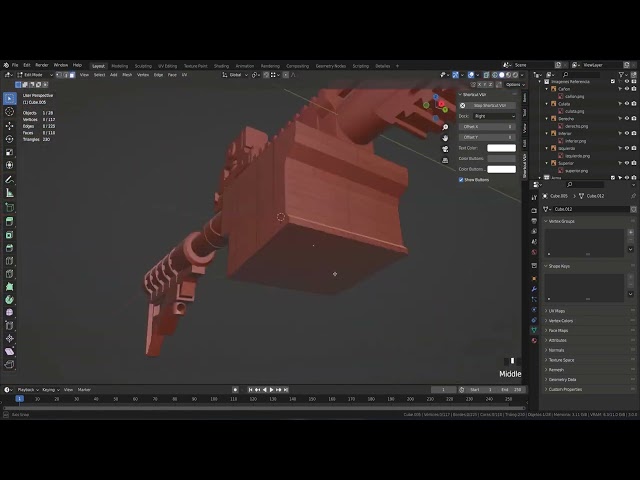The width and height of the screenshot is (640, 480).
Task: Select the Spin tool
Action: click(x=10, y=300)
